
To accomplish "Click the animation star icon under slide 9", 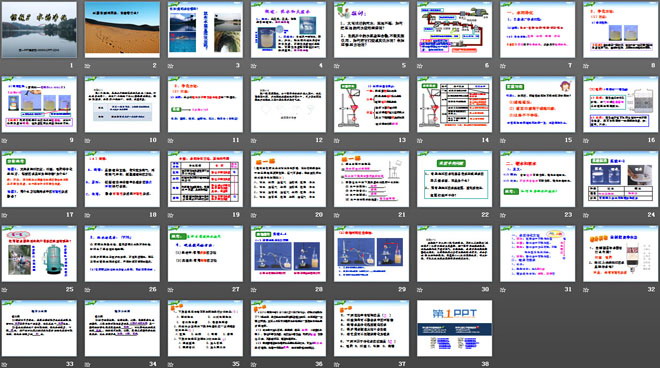I will coord(4,141).
